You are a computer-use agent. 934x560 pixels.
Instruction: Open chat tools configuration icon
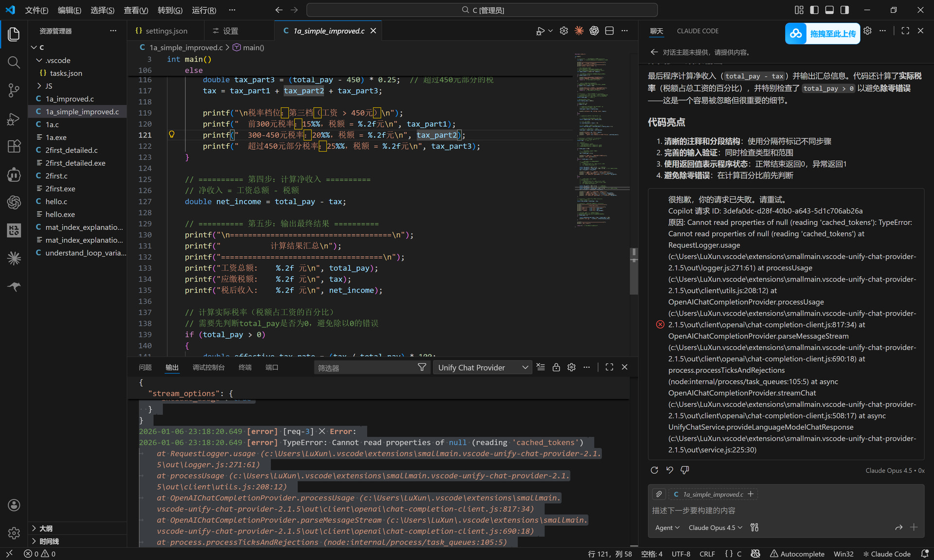(754, 527)
